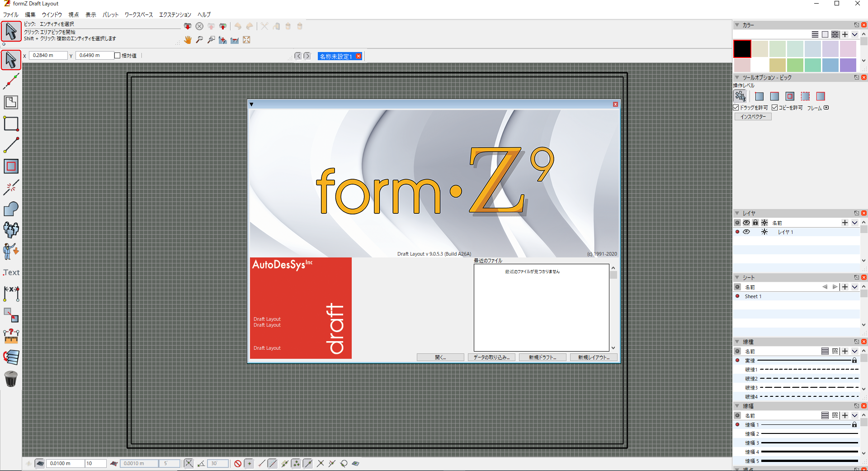This screenshot has height=471, width=868.
Task: Choose the Rectangle drawing tool
Action: click(x=11, y=124)
